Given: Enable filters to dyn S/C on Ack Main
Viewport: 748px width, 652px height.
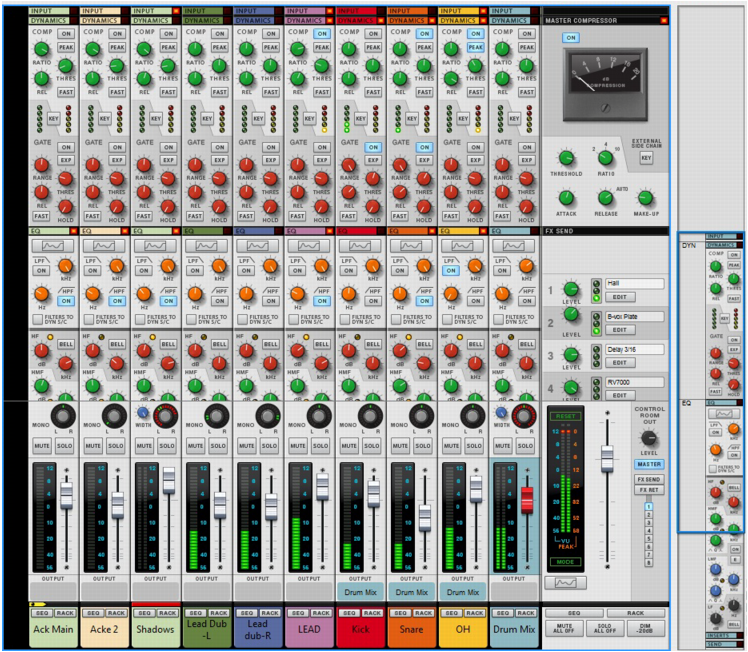Looking at the screenshot, I should [x=38, y=319].
